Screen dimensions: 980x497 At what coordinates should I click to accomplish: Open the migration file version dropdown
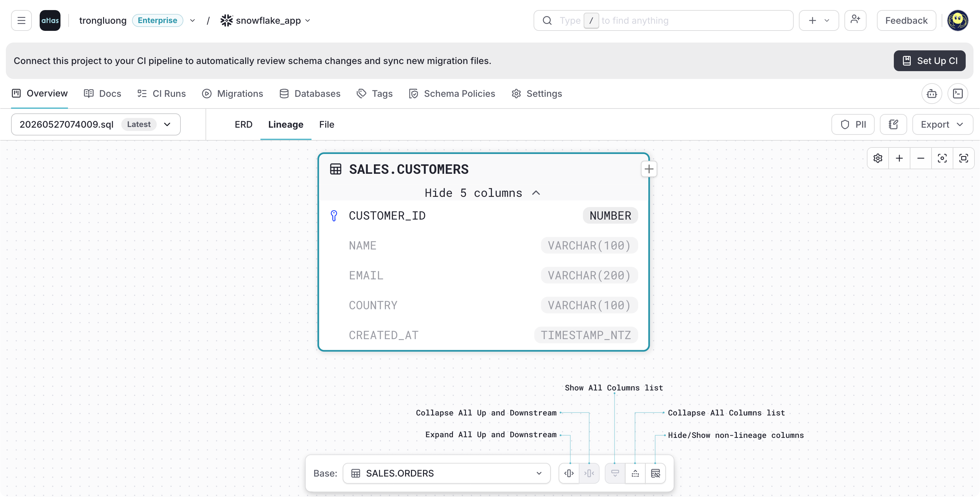click(96, 124)
